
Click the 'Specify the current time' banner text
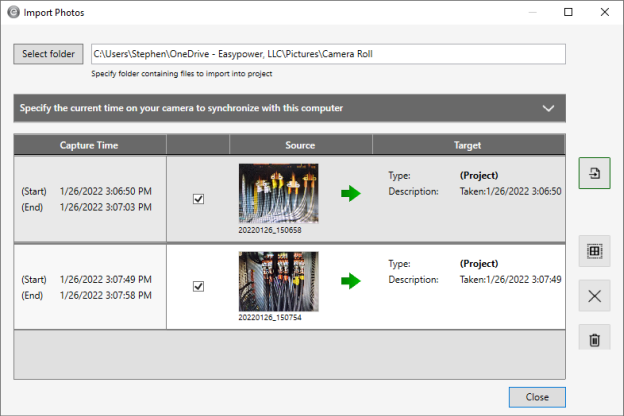(182, 108)
